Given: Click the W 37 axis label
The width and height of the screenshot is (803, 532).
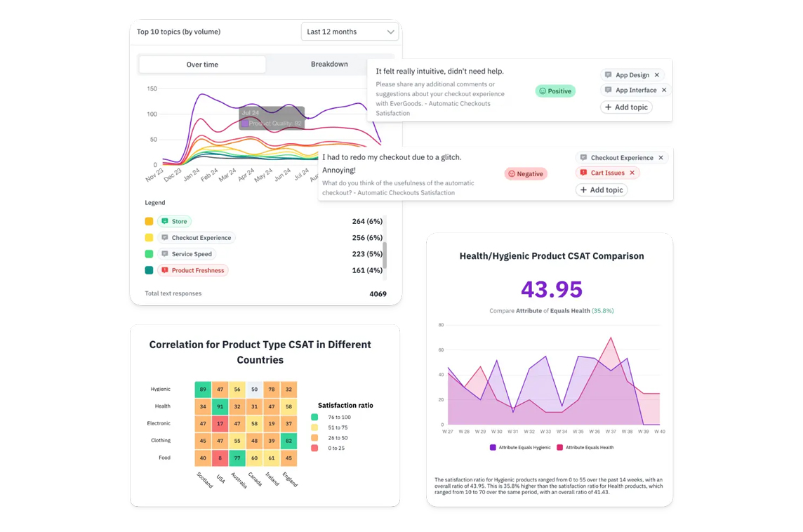Looking at the screenshot, I should tap(611, 432).
